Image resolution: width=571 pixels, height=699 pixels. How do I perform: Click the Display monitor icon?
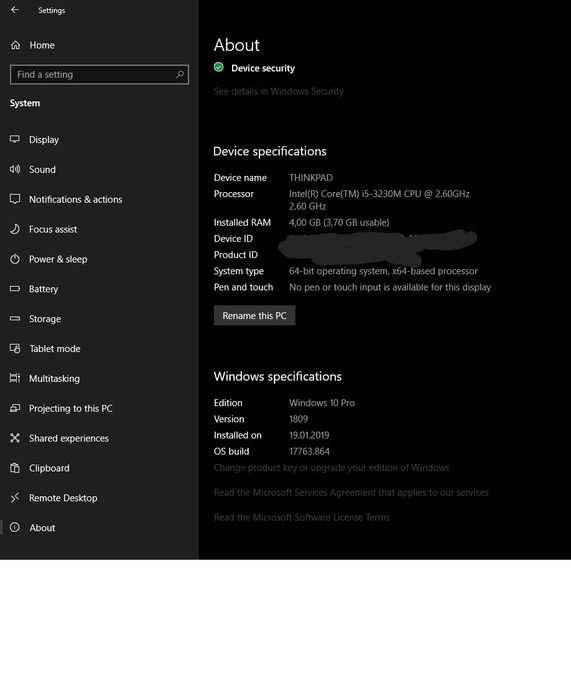[x=15, y=139]
